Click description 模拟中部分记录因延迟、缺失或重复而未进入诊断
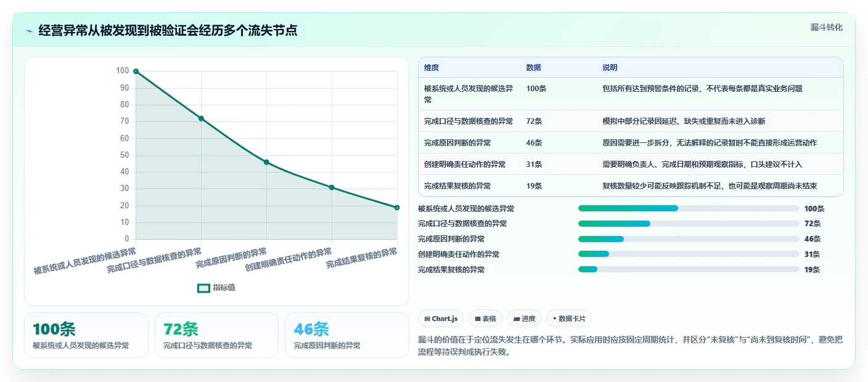 click(684, 121)
